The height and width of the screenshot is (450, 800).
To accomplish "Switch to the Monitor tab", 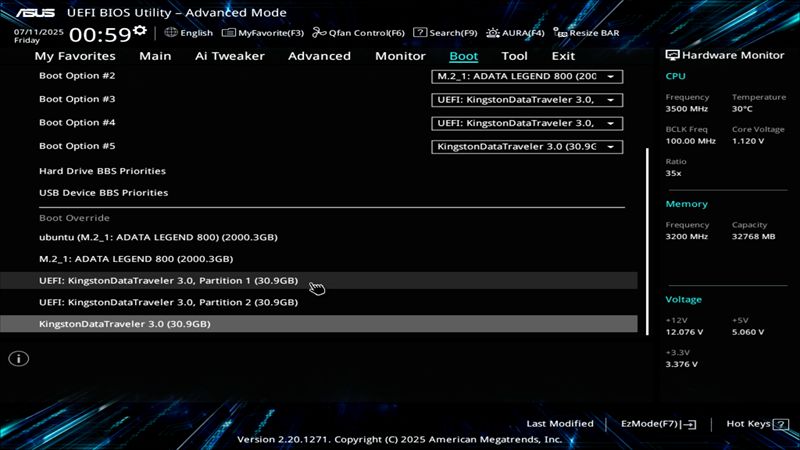I will coord(400,56).
